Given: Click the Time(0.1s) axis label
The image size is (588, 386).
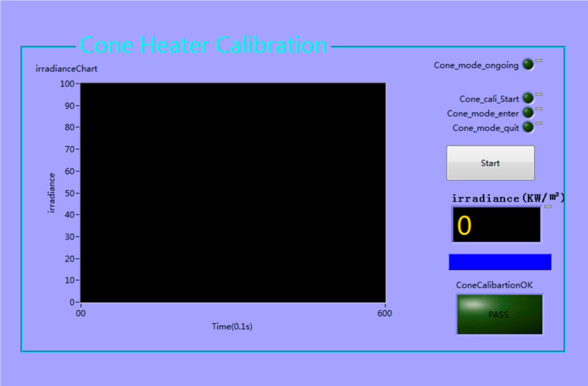Looking at the screenshot, I should 232,326.
